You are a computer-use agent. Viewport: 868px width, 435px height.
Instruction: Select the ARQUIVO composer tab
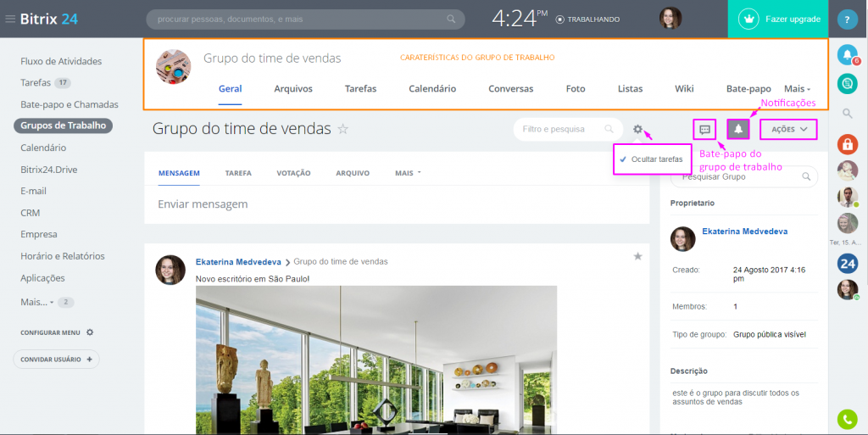(353, 173)
